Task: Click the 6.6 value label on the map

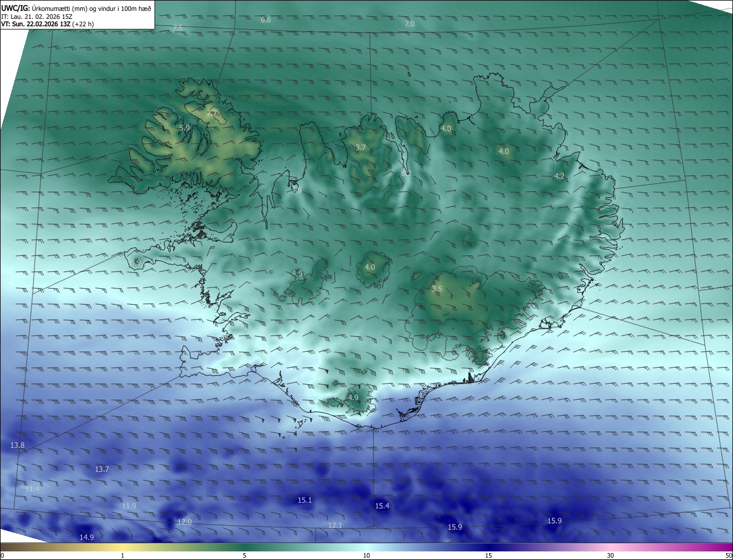Action: click(x=266, y=20)
